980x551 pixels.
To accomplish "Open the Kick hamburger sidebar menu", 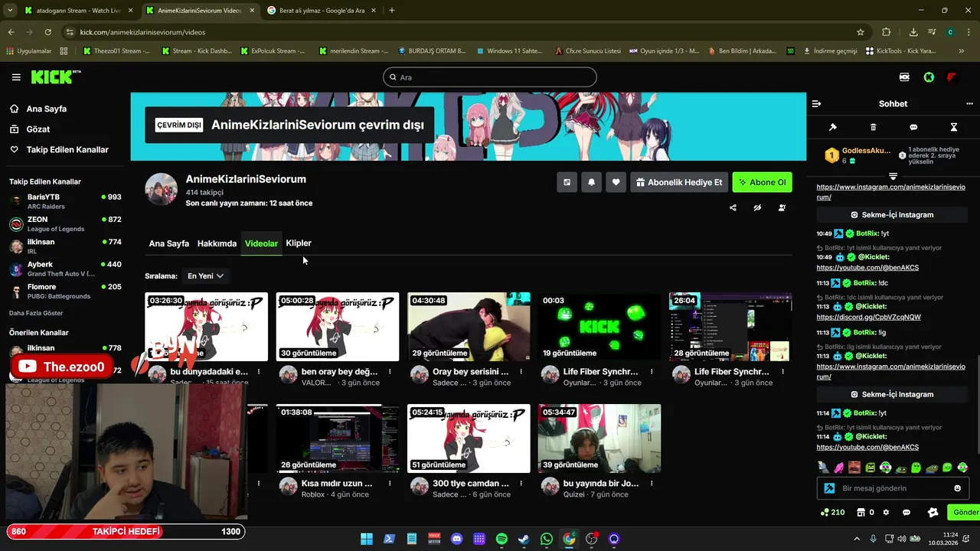I will click(16, 77).
